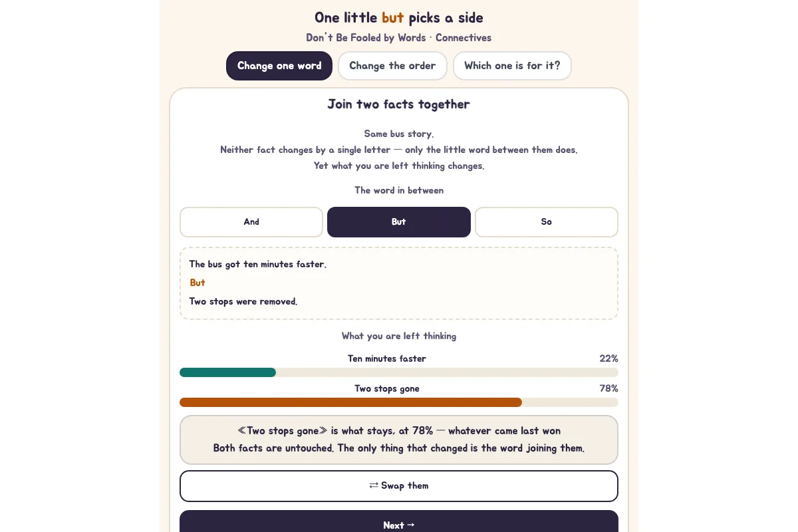Click the swap arrows icon
This screenshot has height=532, width=798.
point(374,486)
